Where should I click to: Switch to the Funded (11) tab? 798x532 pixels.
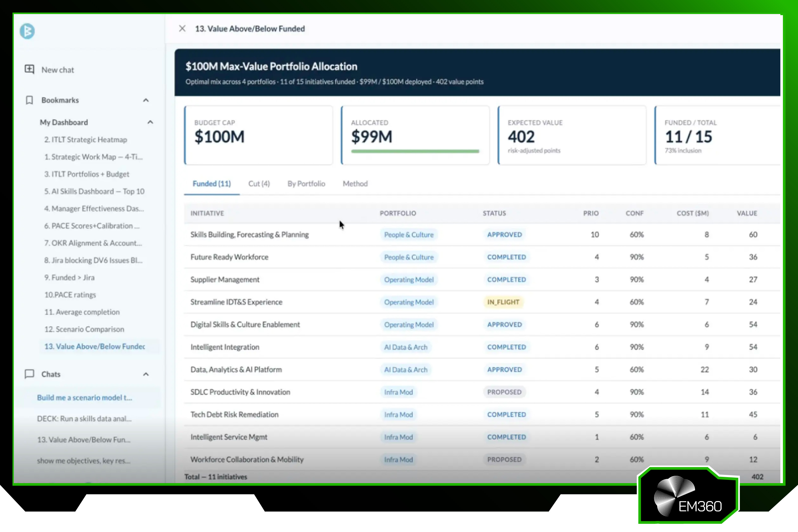click(x=212, y=184)
